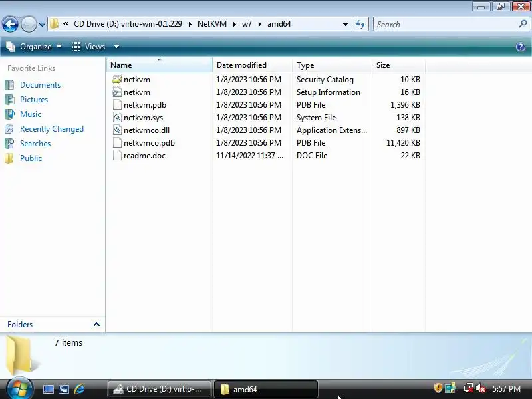This screenshot has height=399, width=532.
Task: Open the Views dropdown arrow
Action: (116, 47)
